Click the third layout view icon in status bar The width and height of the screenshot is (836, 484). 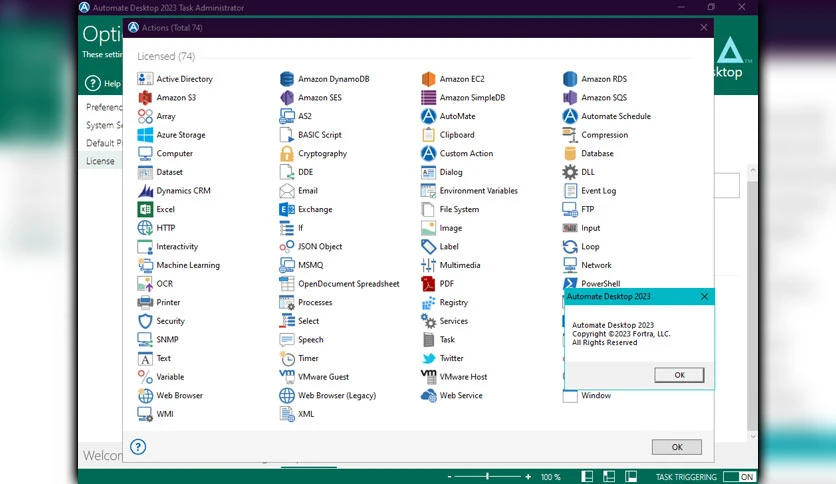(631, 477)
